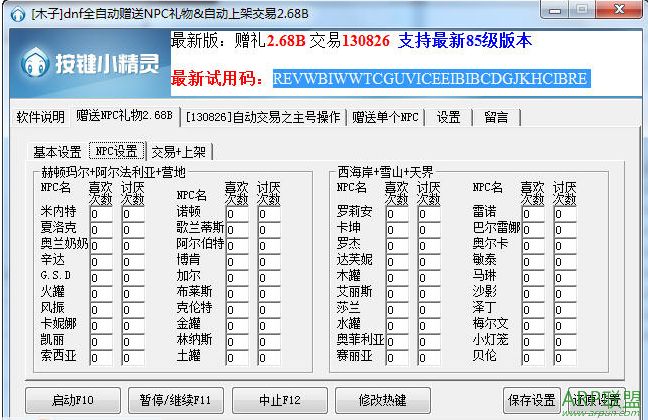The width and height of the screenshot is (648, 420).
Task: Click the 保存设置 button
Action: (x=532, y=400)
